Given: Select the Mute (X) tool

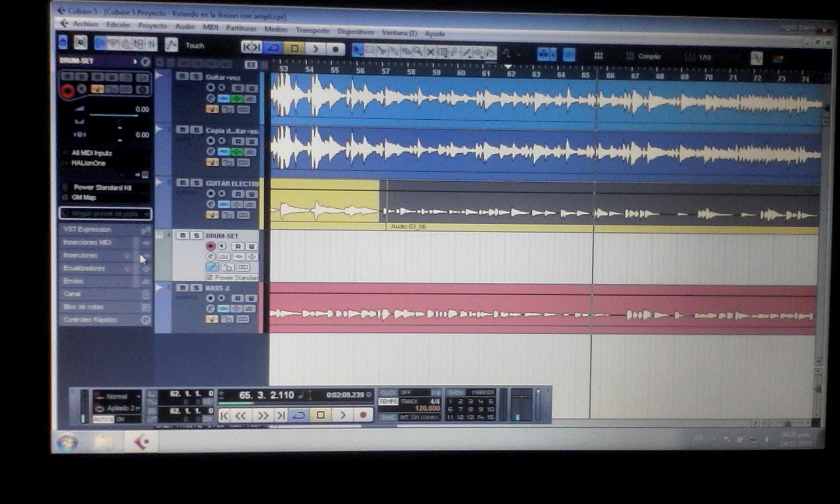Looking at the screenshot, I should (430, 52).
